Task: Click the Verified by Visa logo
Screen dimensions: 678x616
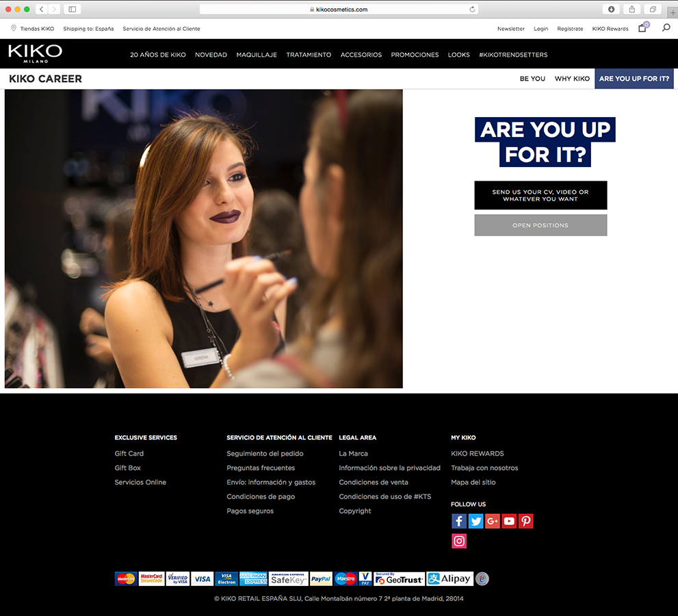Action: [178, 579]
